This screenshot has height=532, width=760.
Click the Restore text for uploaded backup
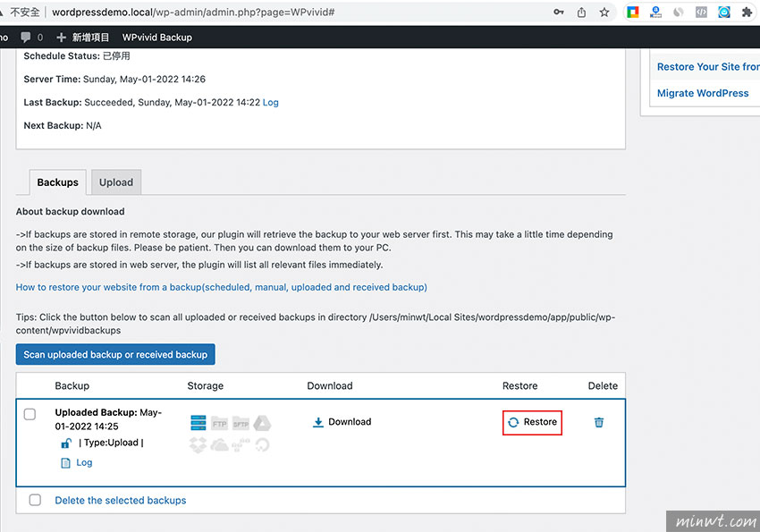(540, 422)
